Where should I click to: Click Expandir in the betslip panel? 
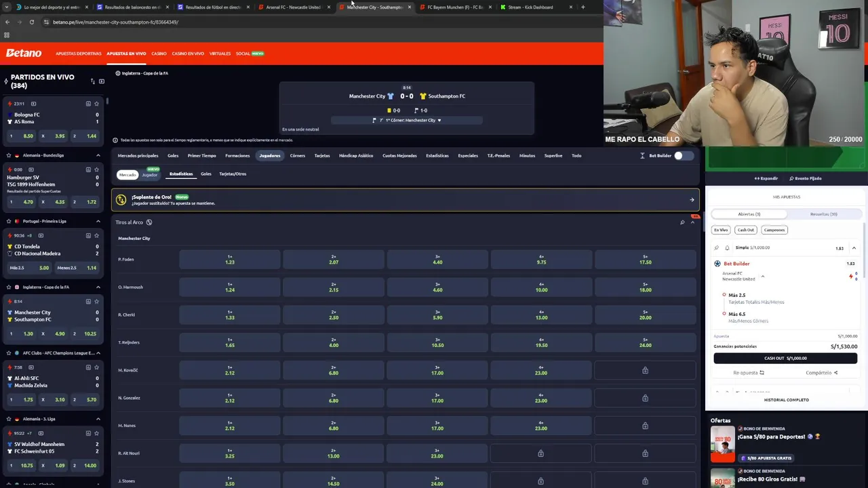[x=766, y=178]
